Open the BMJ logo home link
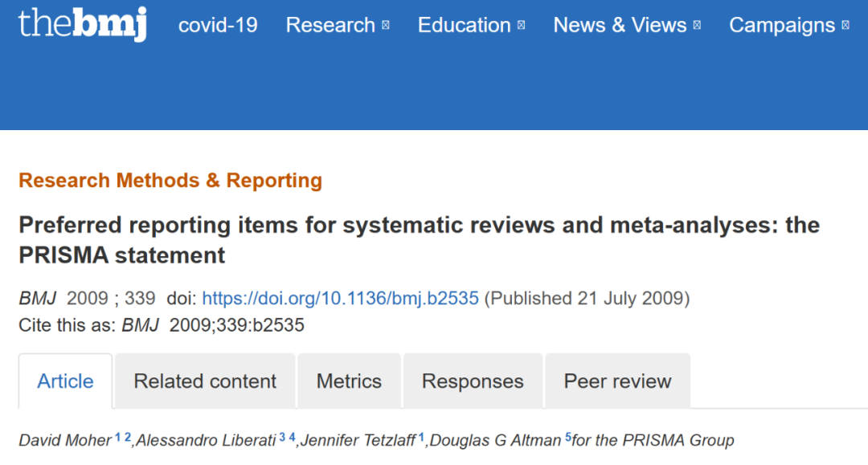Screen dimensions: 868x465 (x=83, y=24)
